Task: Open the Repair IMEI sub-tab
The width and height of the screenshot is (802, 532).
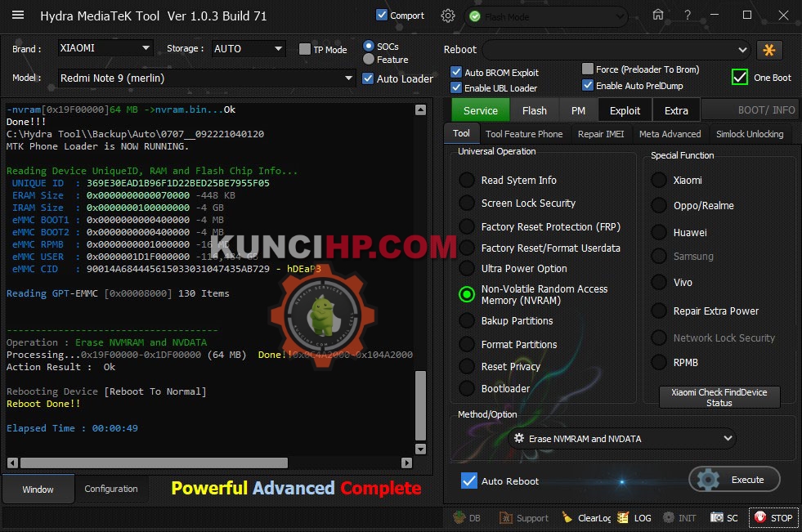Action: (600, 134)
